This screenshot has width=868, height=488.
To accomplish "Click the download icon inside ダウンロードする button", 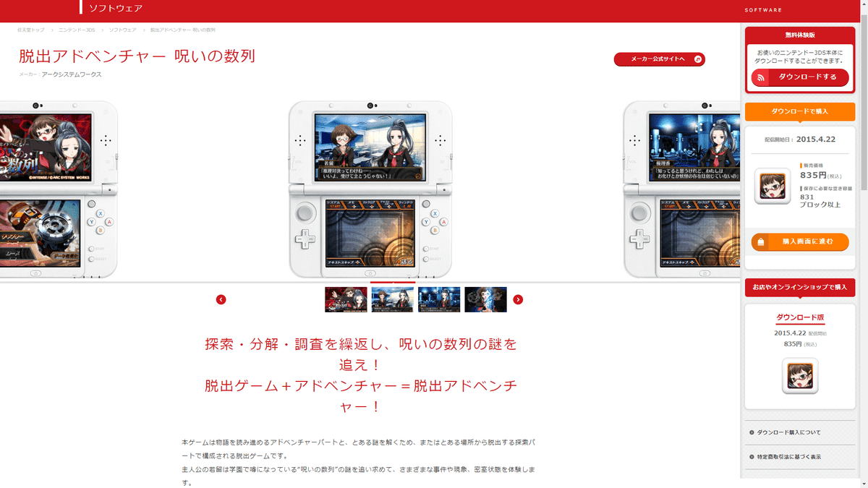I will coord(760,77).
